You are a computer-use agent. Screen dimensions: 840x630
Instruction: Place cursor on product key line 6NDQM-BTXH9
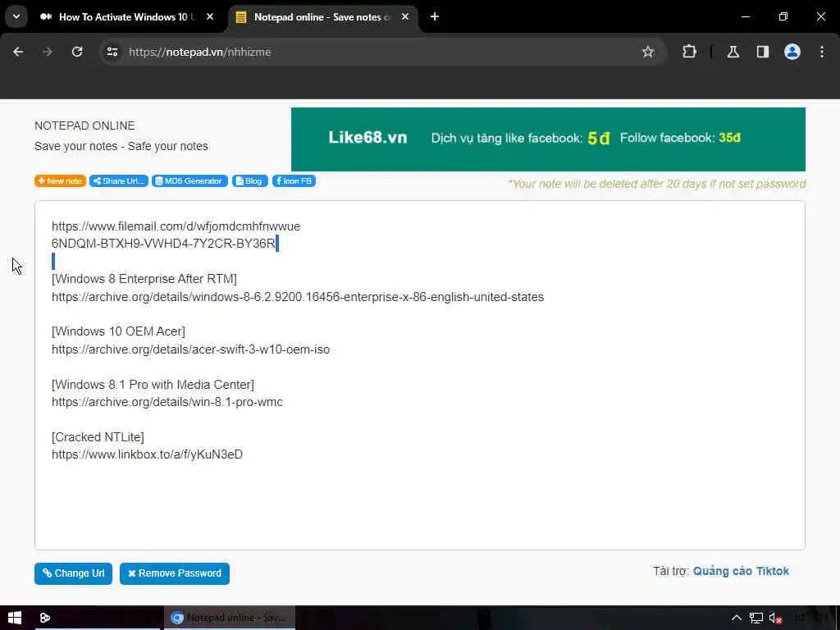point(163,244)
